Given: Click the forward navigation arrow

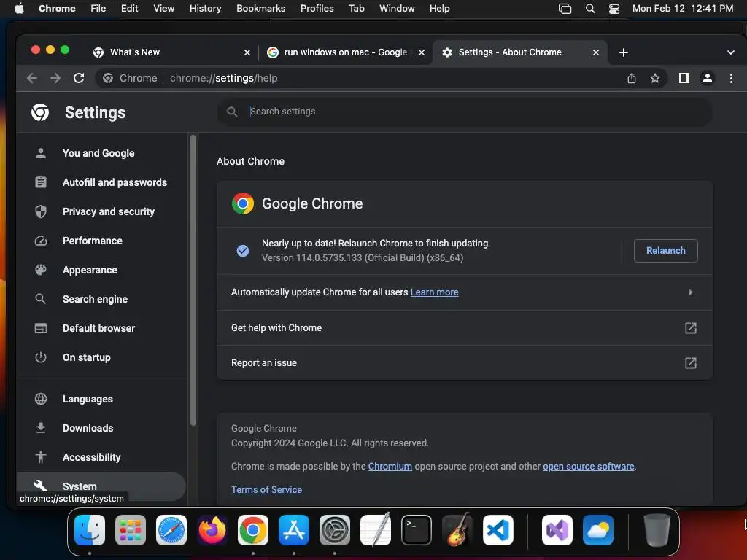Looking at the screenshot, I should pos(55,78).
